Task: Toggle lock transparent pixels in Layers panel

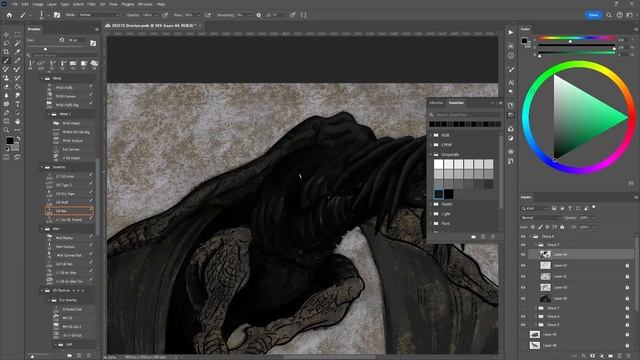Action: [533, 227]
